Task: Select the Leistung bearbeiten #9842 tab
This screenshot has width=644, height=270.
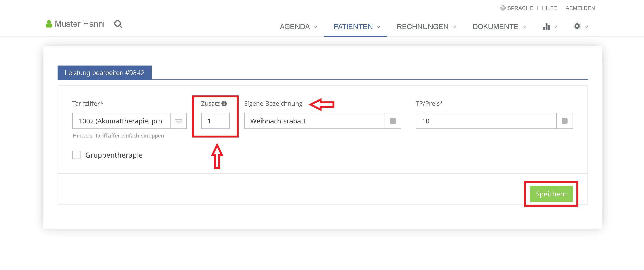Action: (x=104, y=73)
